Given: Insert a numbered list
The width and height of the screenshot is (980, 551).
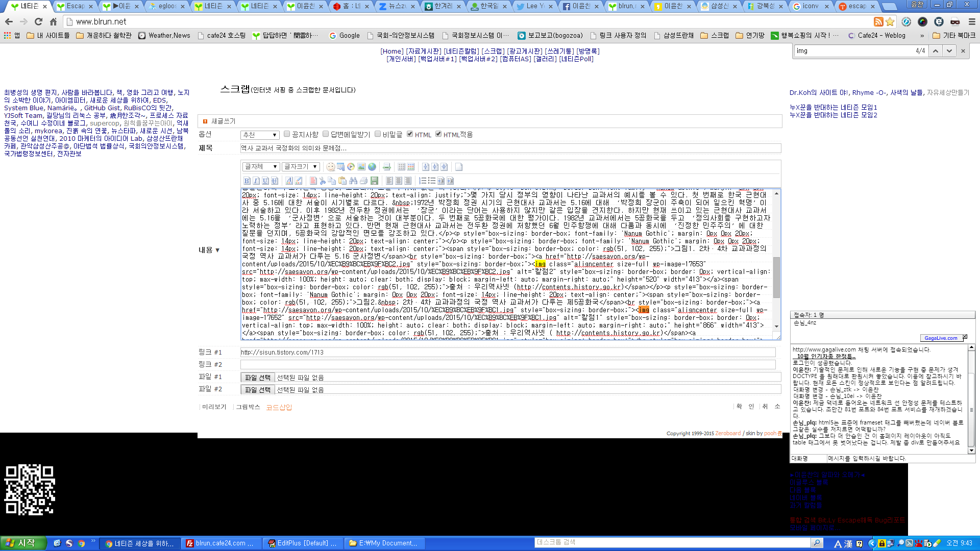Looking at the screenshot, I should (x=423, y=181).
